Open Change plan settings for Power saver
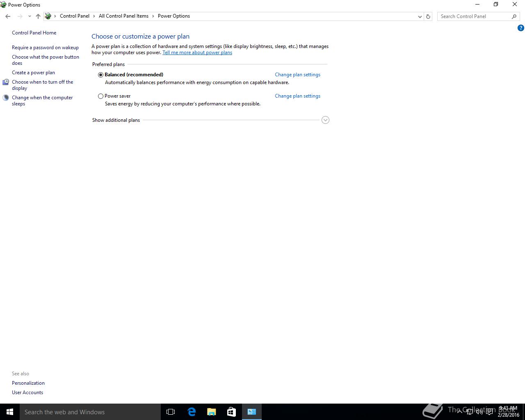Viewport: 525px width, 420px height. coord(297,96)
